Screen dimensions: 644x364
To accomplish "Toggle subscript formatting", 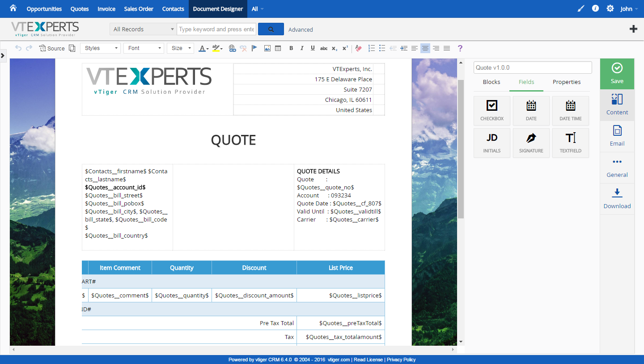I will (335, 48).
